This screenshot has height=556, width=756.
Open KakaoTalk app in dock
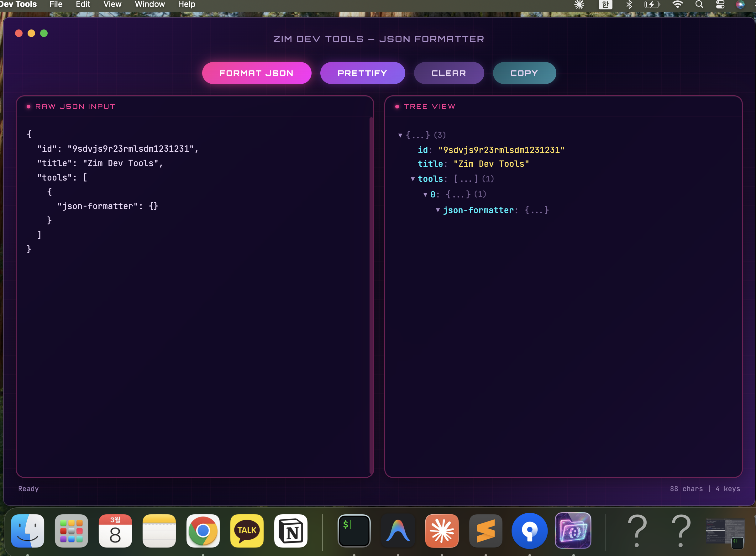[x=247, y=530]
